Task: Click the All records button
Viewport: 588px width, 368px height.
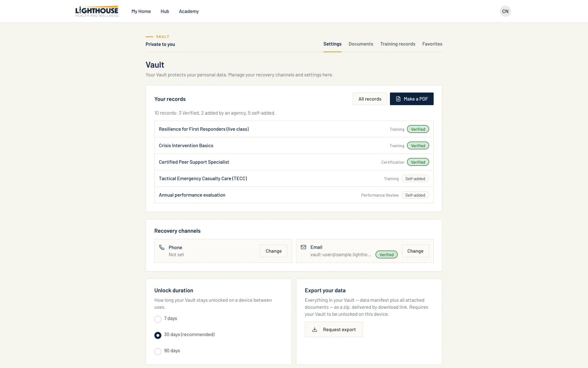Action: tap(370, 99)
